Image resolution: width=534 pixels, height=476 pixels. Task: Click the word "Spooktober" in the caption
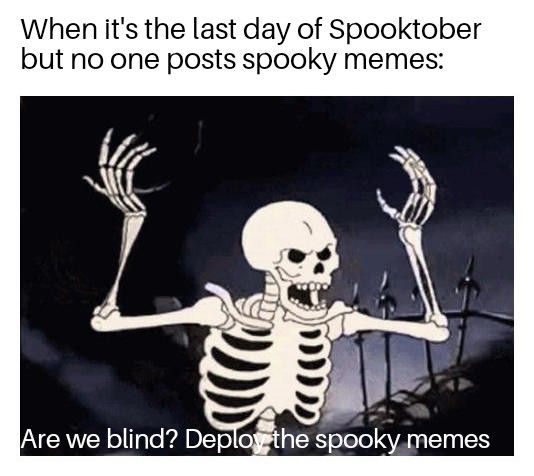[405, 31]
